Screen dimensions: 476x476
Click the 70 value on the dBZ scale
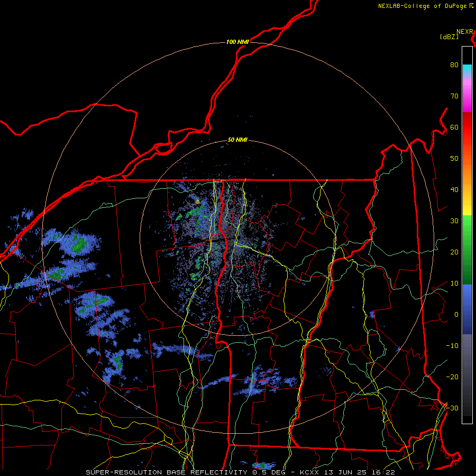point(454,96)
